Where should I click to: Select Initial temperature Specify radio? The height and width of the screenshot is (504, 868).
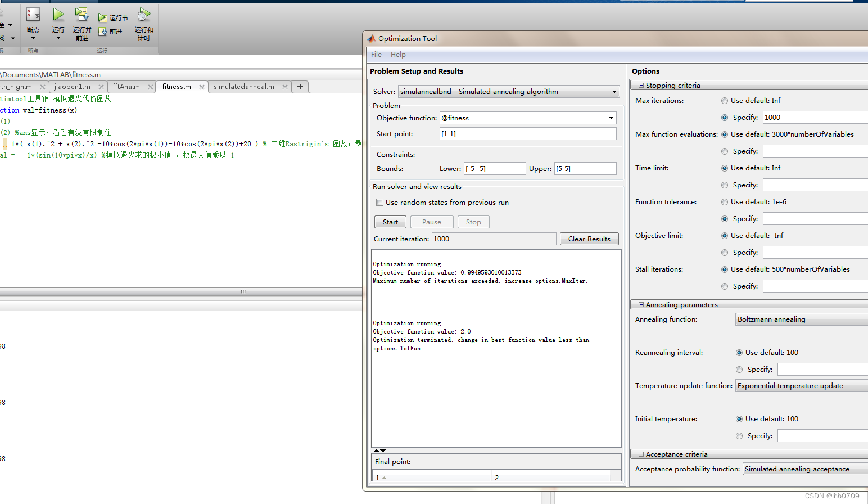(x=739, y=436)
